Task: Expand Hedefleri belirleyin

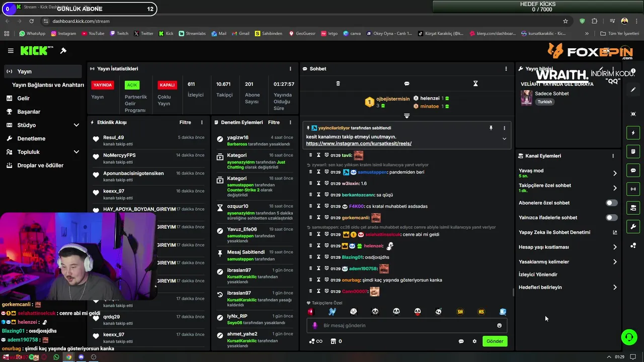Action: 614,288
